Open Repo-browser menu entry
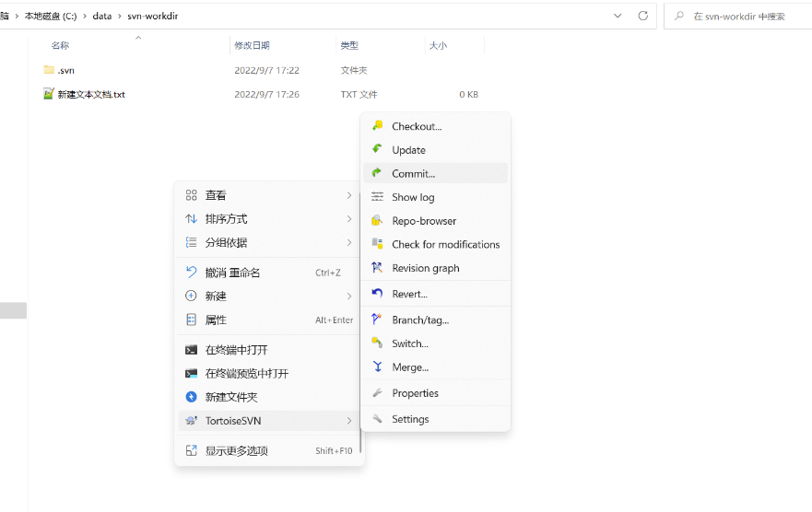The height and width of the screenshot is (512, 812). (x=436, y=221)
